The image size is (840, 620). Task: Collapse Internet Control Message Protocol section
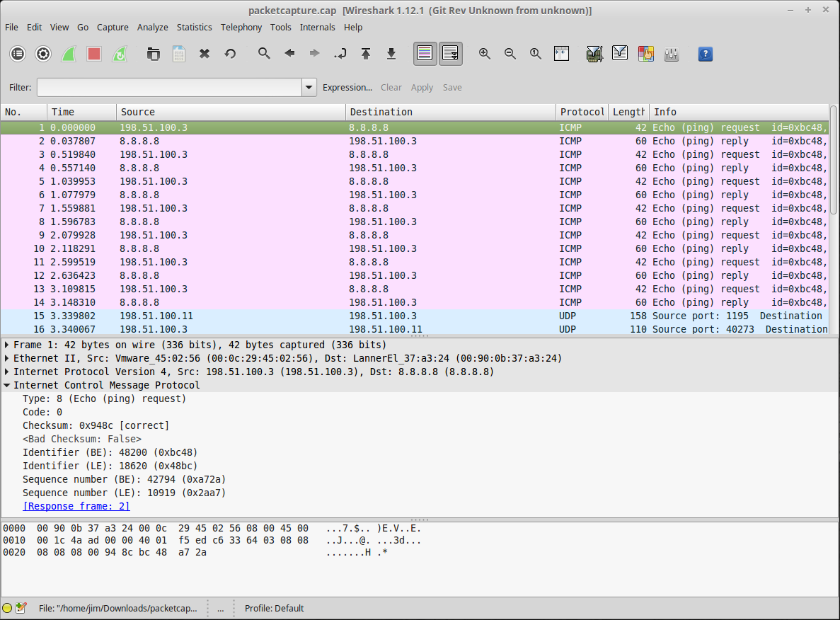7,385
